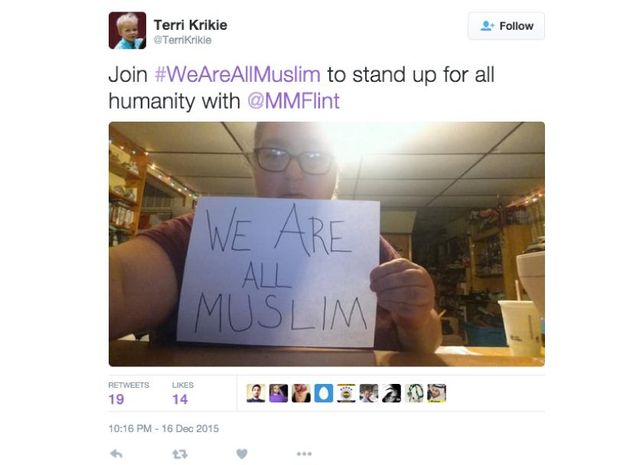Click the third avatar in the likers row
The image size is (620, 465).
301,393
